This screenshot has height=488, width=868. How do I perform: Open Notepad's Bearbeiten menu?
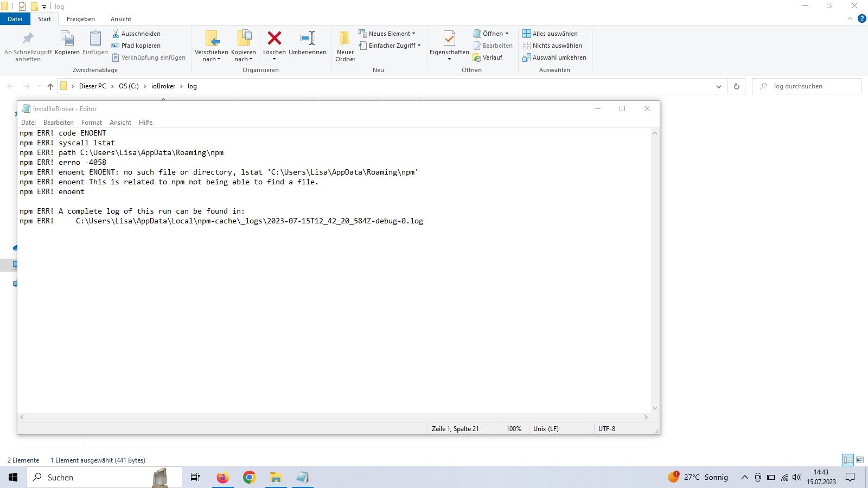click(x=59, y=123)
